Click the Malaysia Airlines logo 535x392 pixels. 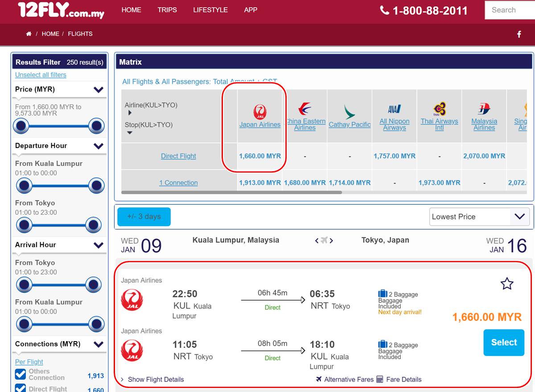pos(484,109)
